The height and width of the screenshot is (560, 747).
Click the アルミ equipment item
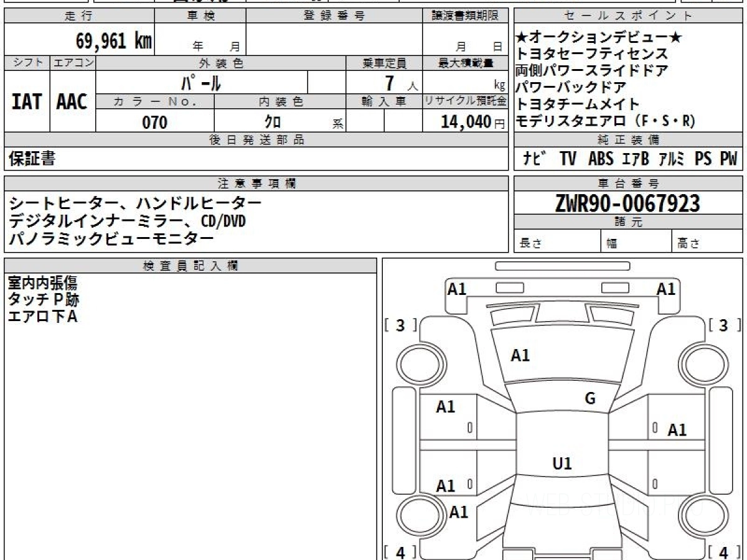(x=672, y=159)
